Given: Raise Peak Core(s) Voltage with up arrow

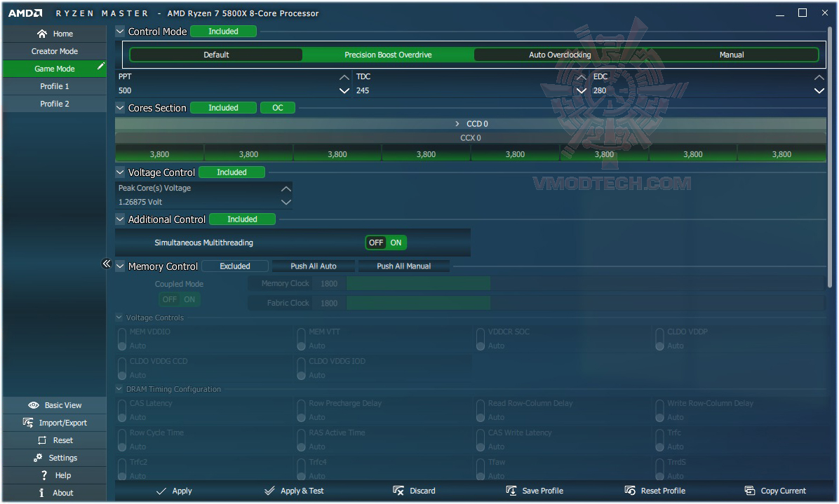Looking at the screenshot, I should click(286, 189).
